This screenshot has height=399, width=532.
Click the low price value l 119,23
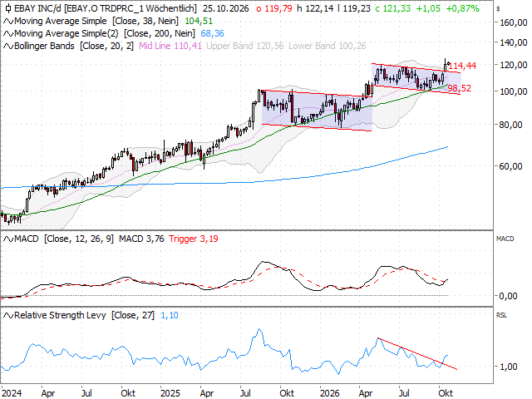coord(354,8)
